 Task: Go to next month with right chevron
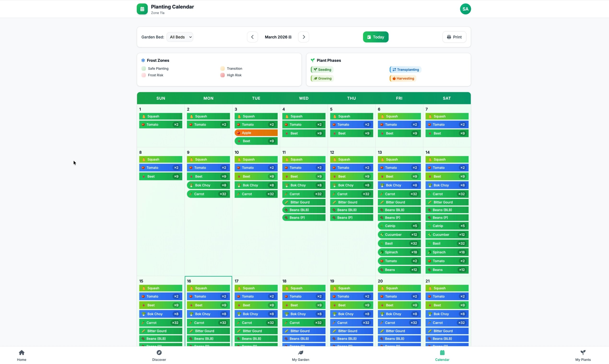coord(304,37)
